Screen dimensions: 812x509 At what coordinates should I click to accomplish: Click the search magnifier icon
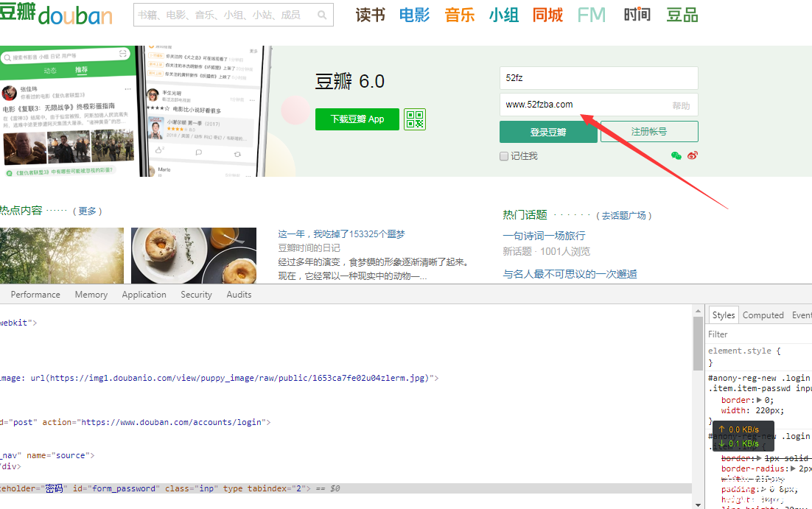pyautogui.click(x=322, y=15)
